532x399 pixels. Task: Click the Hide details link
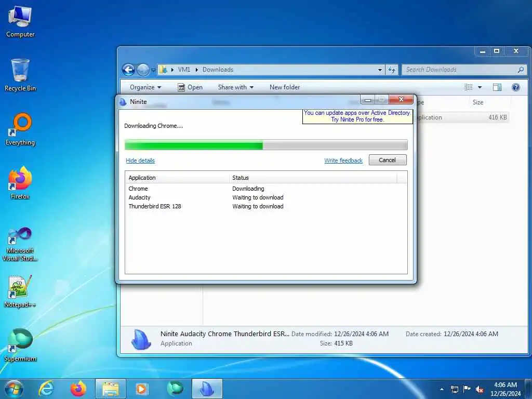point(140,161)
